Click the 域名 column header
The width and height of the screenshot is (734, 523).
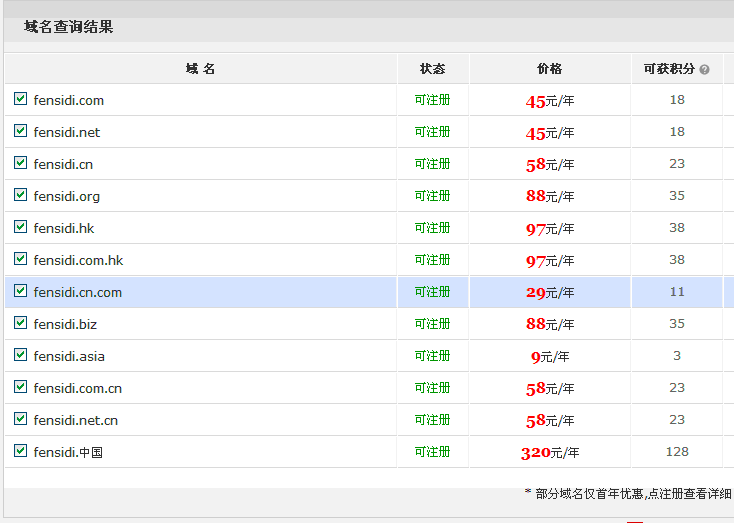200,69
